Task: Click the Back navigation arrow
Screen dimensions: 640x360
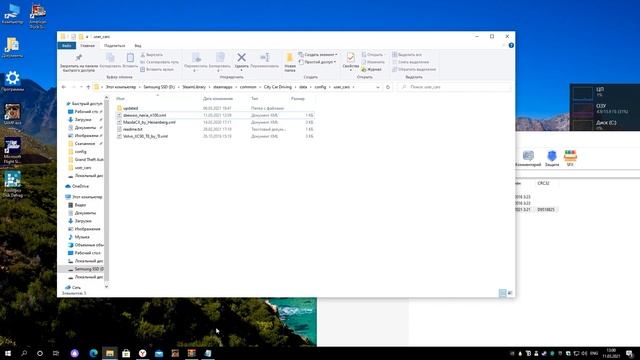Action: 64,87
